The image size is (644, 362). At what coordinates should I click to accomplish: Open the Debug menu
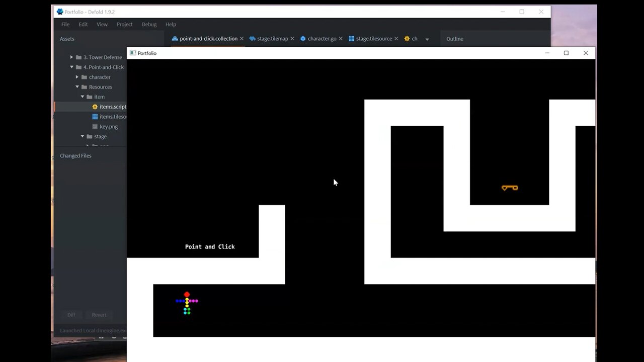click(149, 24)
